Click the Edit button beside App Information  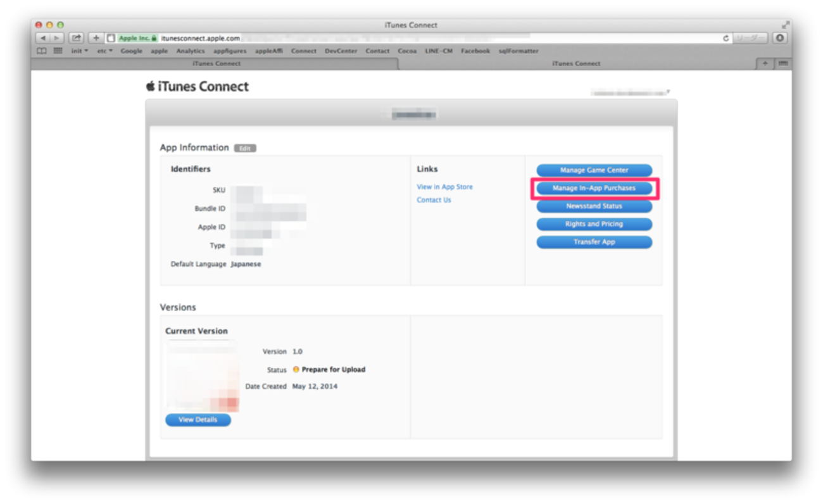tap(245, 148)
